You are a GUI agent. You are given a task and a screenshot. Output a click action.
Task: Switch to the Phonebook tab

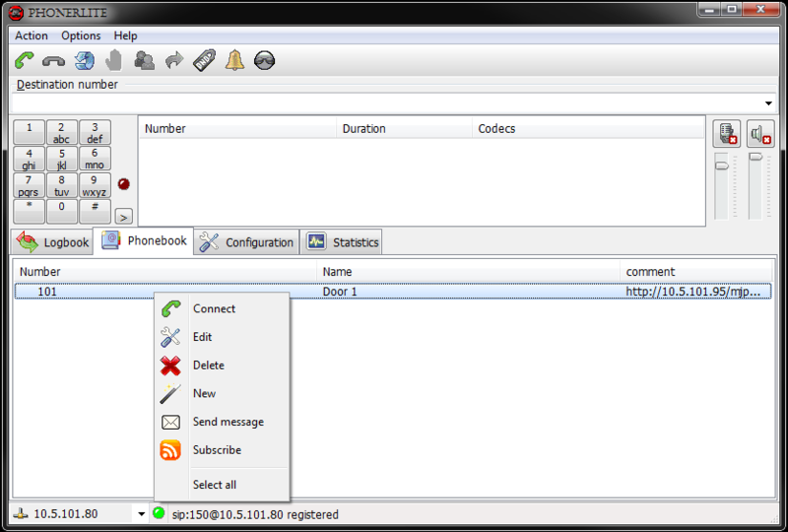144,240
